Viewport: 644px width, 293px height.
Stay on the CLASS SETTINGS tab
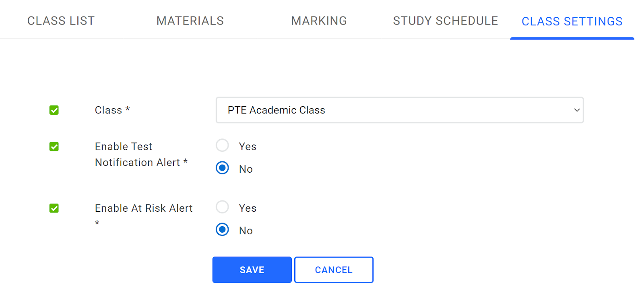(572, 21)
